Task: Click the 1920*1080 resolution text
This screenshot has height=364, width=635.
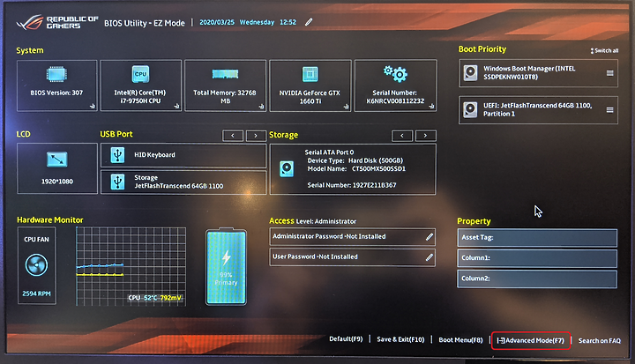Action: 57,182
